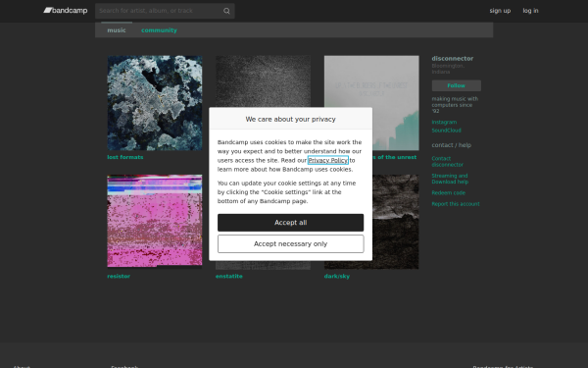This screenshot has width=588, height=368.
Task: Open the sign up link
Action: click(500, 11)
